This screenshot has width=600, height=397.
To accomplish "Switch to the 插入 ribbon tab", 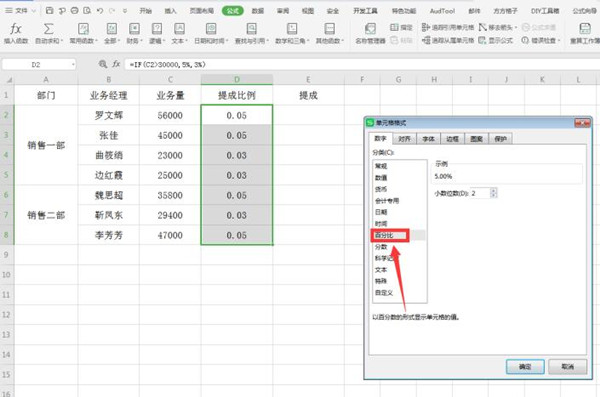I will click(171, 11).
